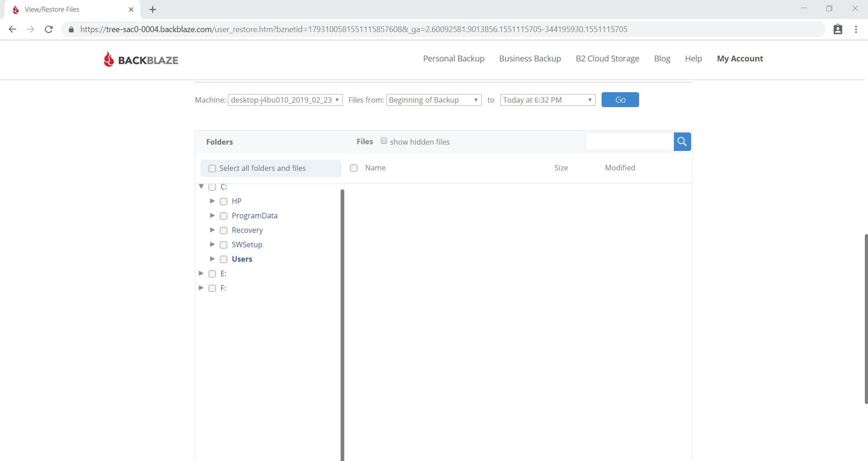The image size is (868, 461).
Task: Check the ProgramData folder checkbox
Action: (x=223, y=216)
